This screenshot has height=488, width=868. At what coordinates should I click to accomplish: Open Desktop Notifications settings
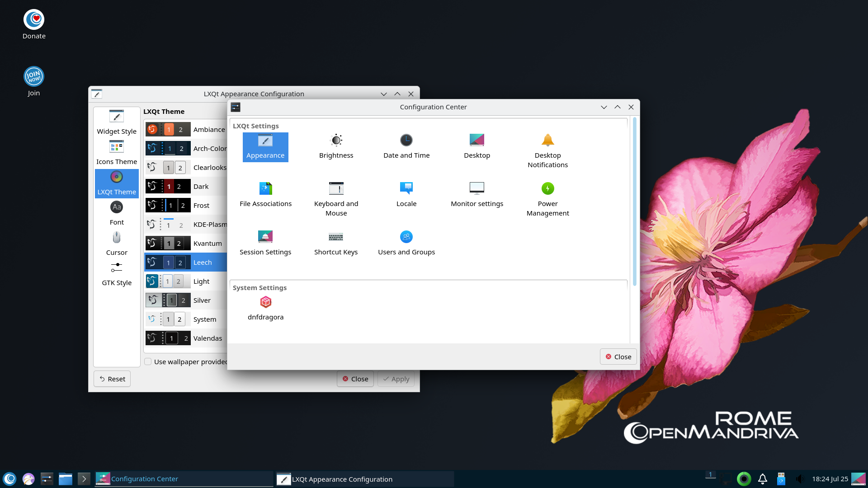click(547, 152)
